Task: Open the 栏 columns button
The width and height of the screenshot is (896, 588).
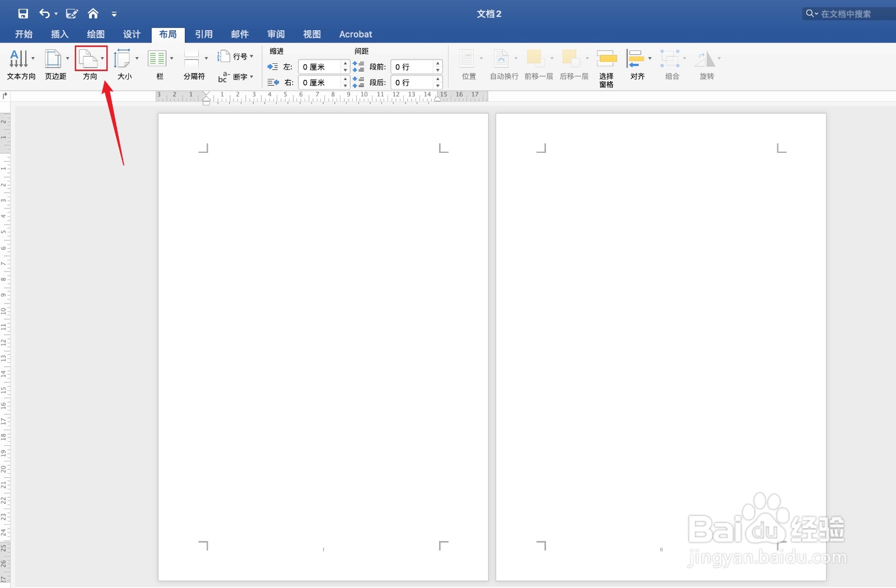Action: 160,64
